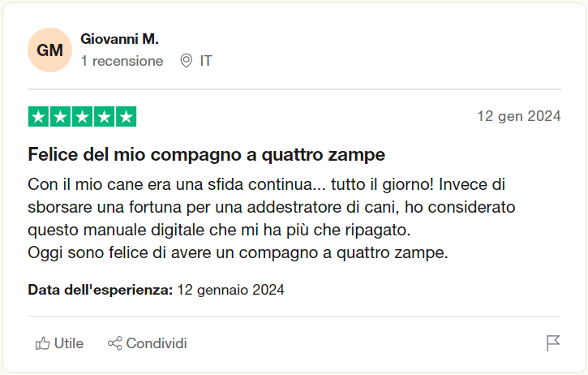The width and height of the screenshot is (588, 375).
Task: Open Giovanni M. reviewer profile name
Action: (119, 39)
